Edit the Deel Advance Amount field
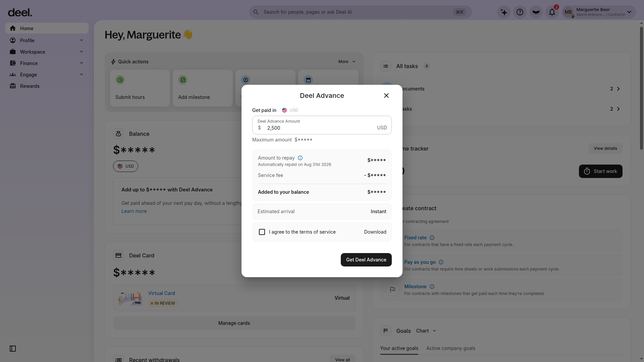Screen dimensions: 644x362 [x=322, y=125]
